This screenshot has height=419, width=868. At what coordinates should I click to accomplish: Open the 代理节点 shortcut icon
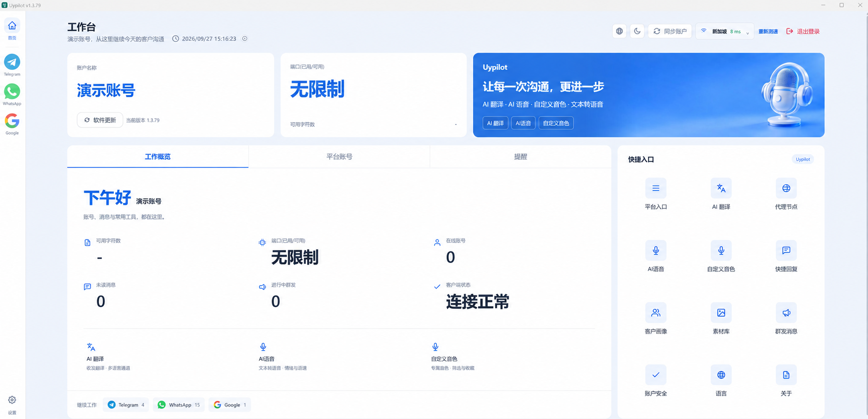pyautogui.click(x=786, y=188)
